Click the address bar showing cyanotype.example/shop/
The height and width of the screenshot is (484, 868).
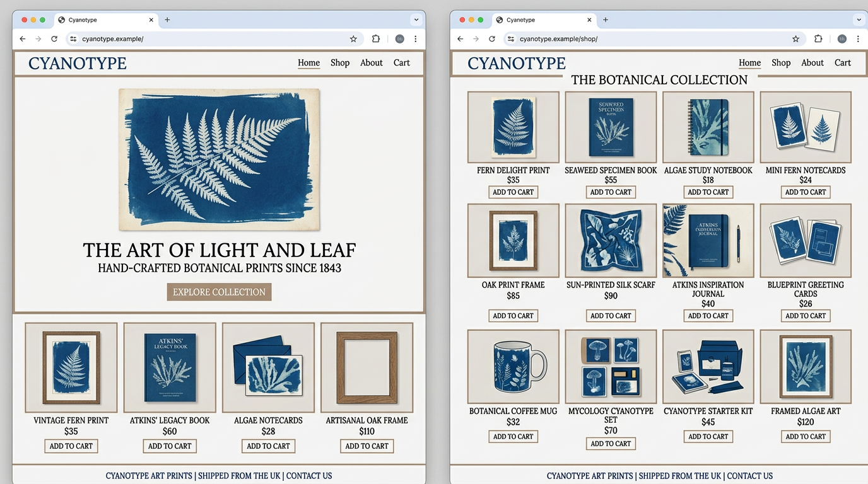coord(650,39)
